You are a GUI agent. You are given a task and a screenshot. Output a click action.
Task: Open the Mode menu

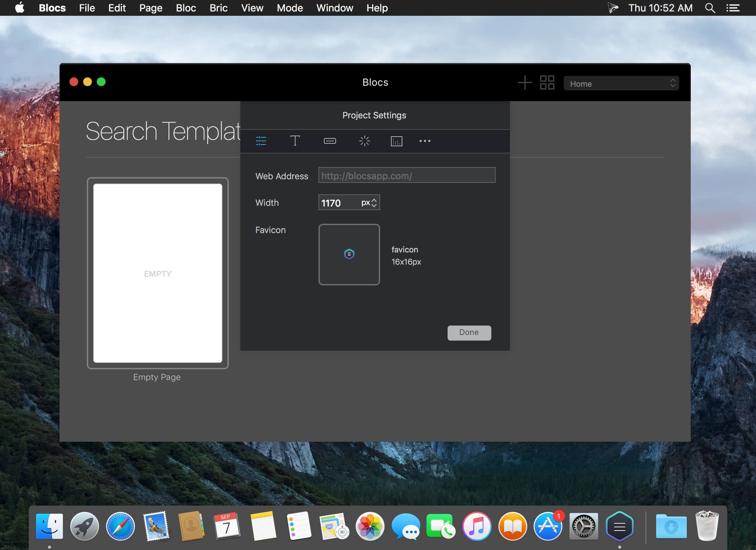[x=290, y=8]
